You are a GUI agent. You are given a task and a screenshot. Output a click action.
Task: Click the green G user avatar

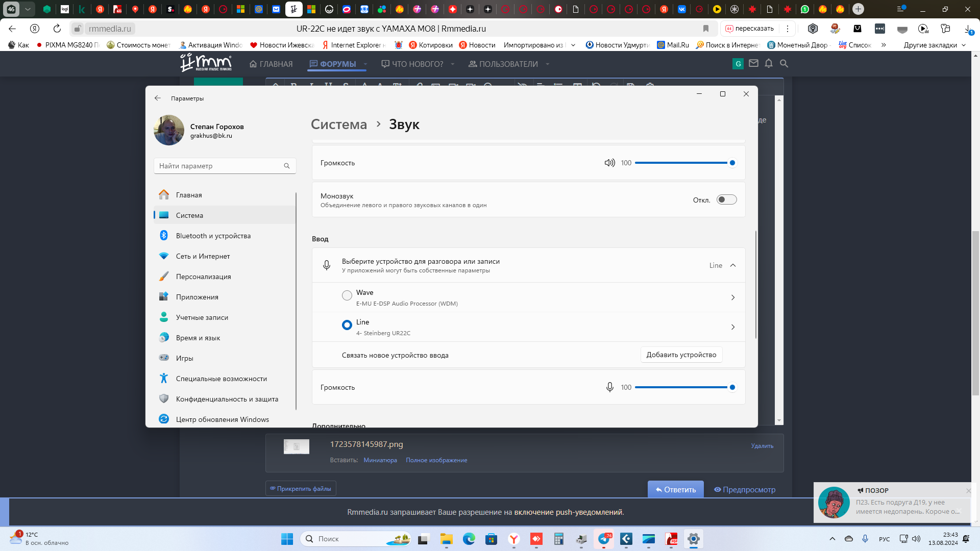738,64
